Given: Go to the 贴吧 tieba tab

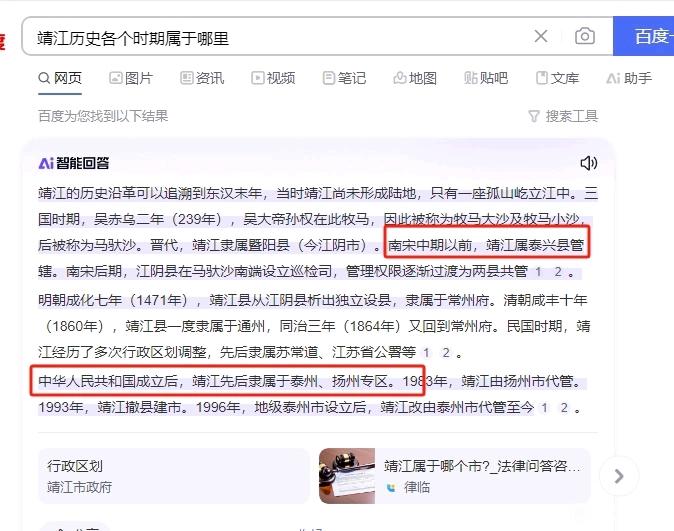Looking at the screenshot, I should 486,78.
